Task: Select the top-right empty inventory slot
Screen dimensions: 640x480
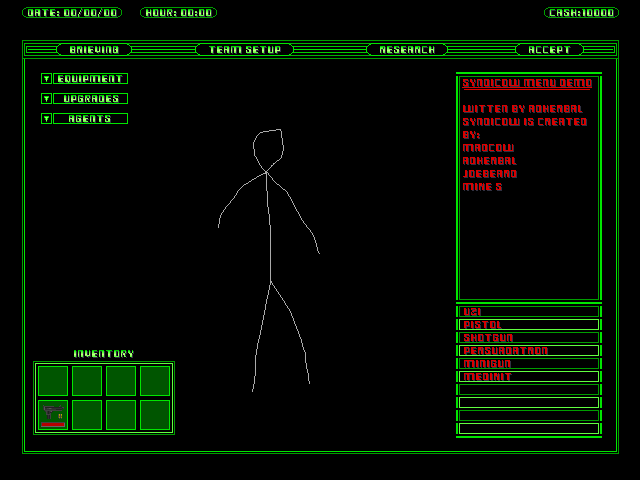Action: point(155,381)
